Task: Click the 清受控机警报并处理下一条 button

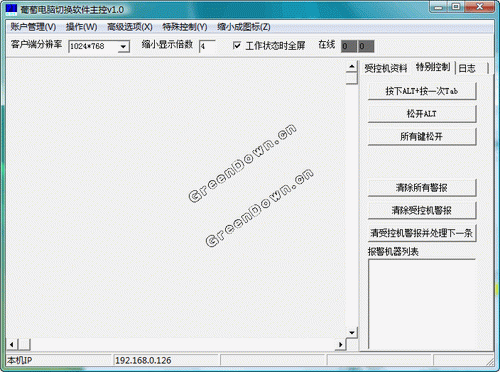Action: point(422,233)
